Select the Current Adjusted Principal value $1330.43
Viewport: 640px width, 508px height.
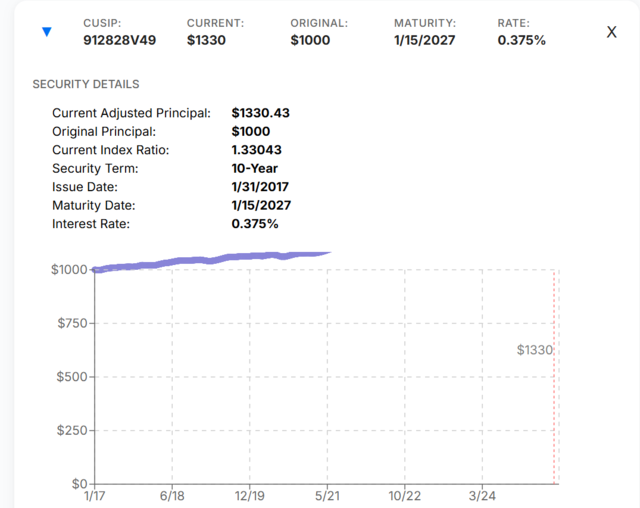pos(260,113)
